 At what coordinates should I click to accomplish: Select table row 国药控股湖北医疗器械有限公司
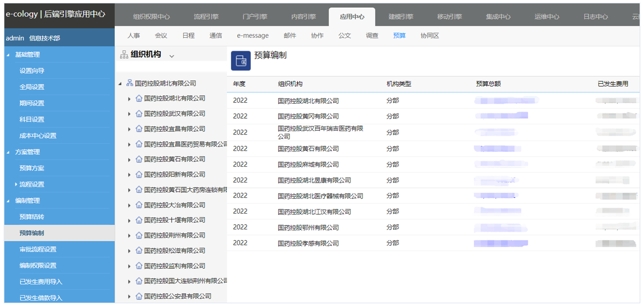click(x=433, y=196)
